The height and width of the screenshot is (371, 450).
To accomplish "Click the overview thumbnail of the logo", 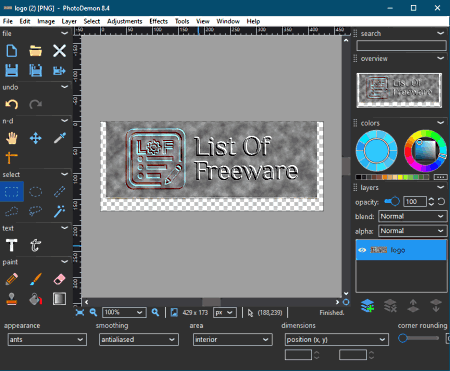I will 399,90.
